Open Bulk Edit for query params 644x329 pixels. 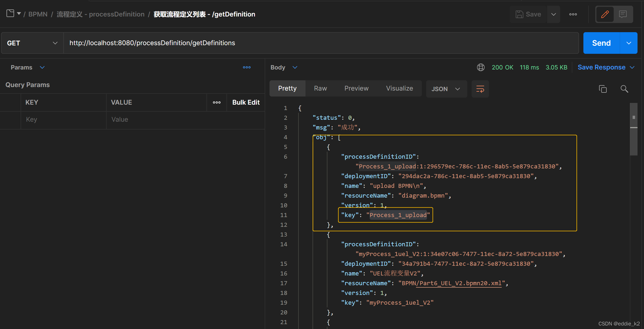[246, 102]
